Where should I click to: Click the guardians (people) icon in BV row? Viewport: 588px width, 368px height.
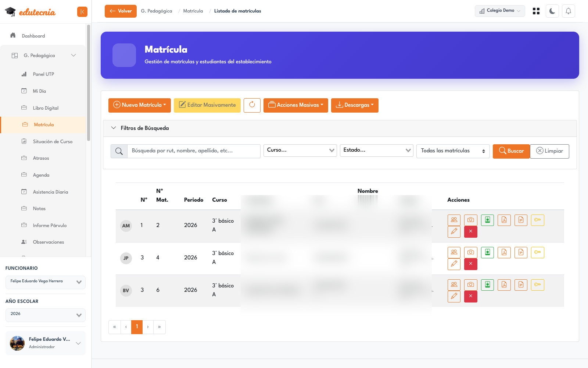pyautogui.click(x=454, y=285)
